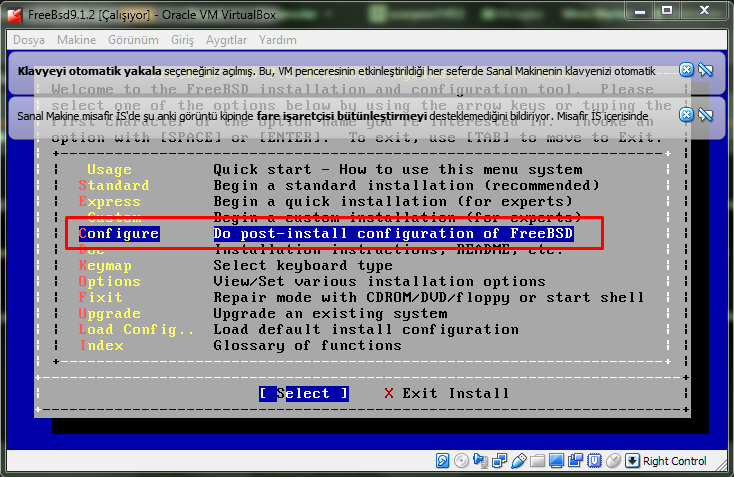Click 'Glossary of functions' description
This screenshot has width=734, height=477.
[x=308, y=345]
